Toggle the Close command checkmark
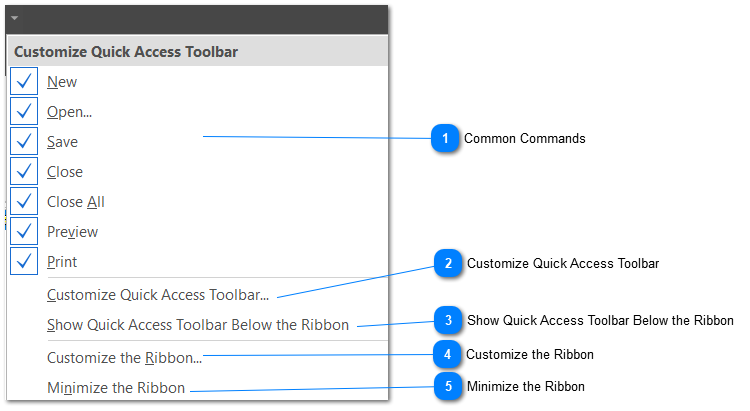 click(x=25, y=172)
